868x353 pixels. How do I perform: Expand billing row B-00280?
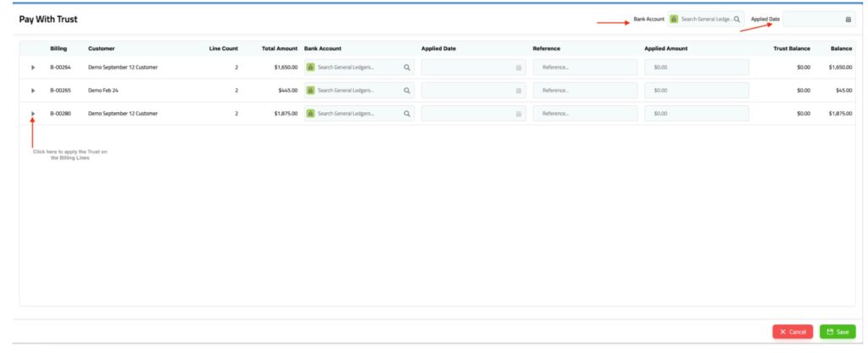(33, 113)
